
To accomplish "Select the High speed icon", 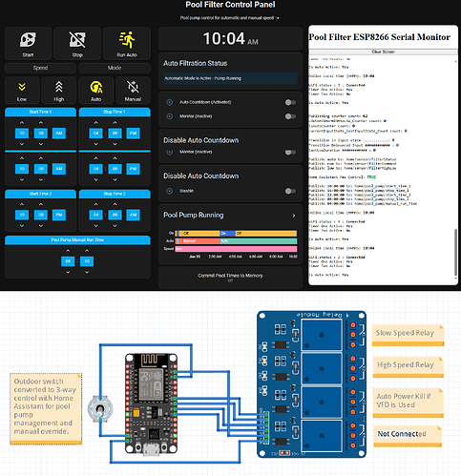I will coord(59,87).
